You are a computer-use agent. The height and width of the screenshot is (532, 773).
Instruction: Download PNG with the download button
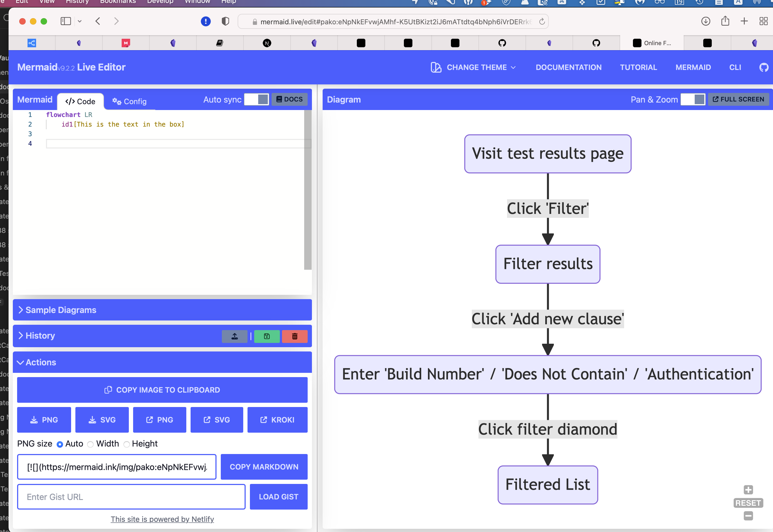(44, 420)
